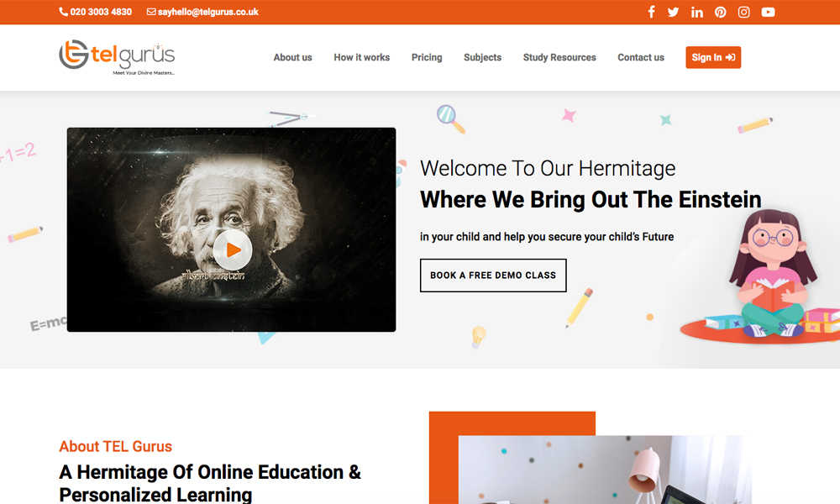The width and height of the screenshot is (840, 504).
Task: Open the Facebook social icon
Action: click(651, 12)
